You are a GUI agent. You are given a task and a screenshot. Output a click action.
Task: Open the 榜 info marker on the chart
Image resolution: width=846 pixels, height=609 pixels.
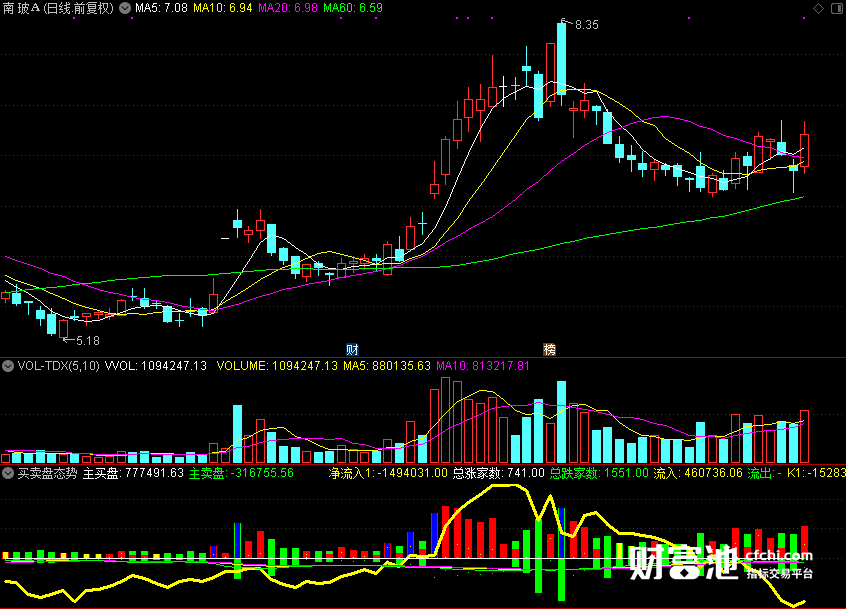click(549, 349)
